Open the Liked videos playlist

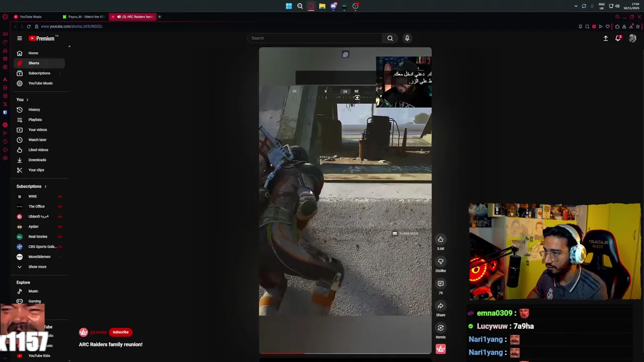[39, 150]
